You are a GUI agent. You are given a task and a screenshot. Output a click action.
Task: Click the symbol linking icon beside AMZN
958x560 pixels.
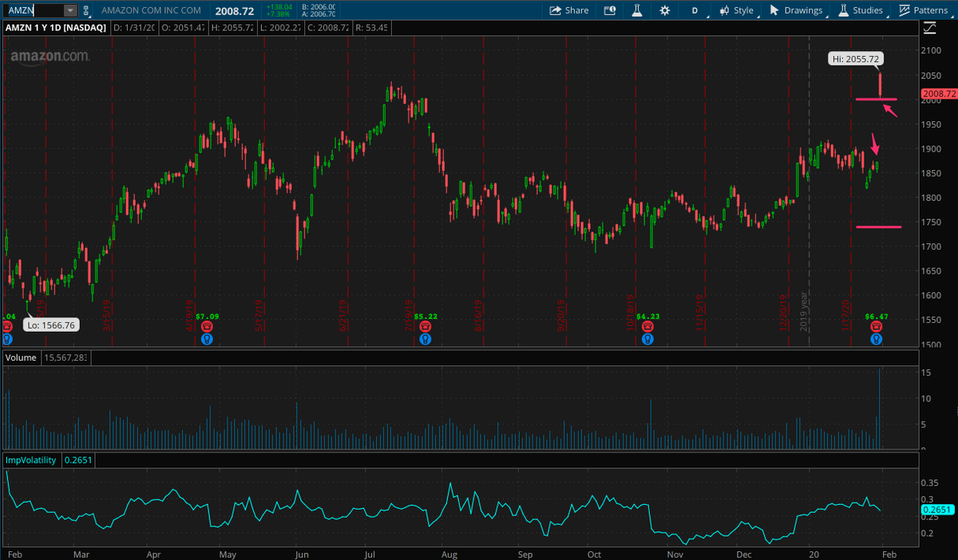point(86,10)
